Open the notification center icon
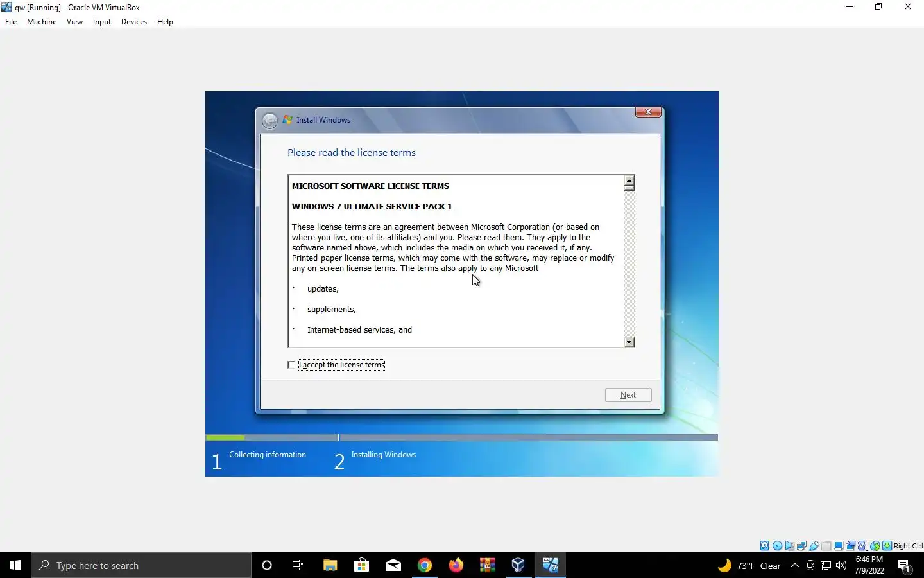This screenshot has height=578, width=924. click(905, 566)
